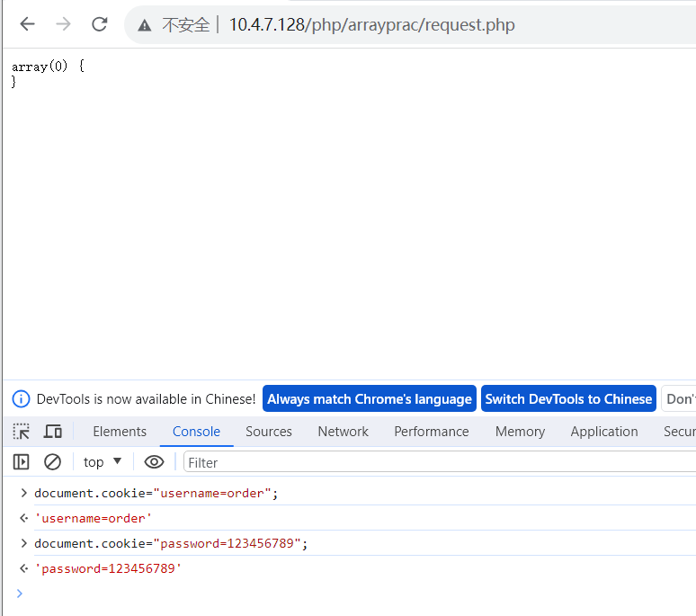Image resolution: width=696 pixels, height=616 pixels.
Task: Open the top JavaScript context dropdown
Action: tap(103, 462)
